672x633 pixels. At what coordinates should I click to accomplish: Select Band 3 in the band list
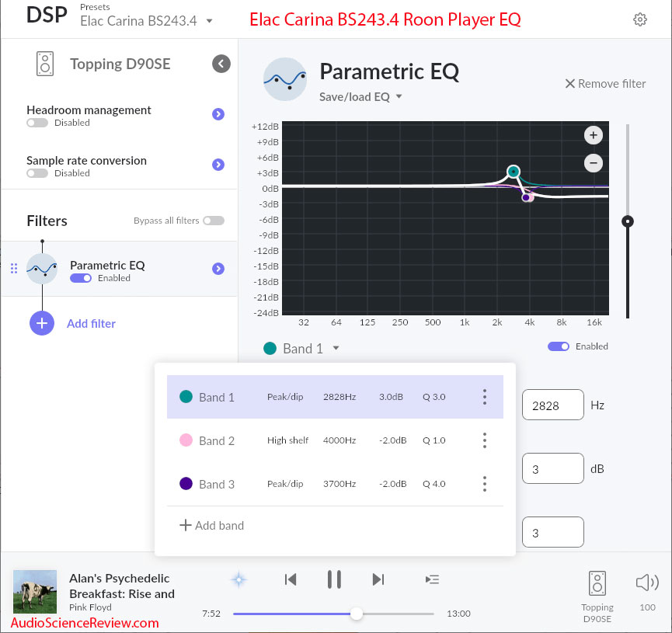point(217,484)
